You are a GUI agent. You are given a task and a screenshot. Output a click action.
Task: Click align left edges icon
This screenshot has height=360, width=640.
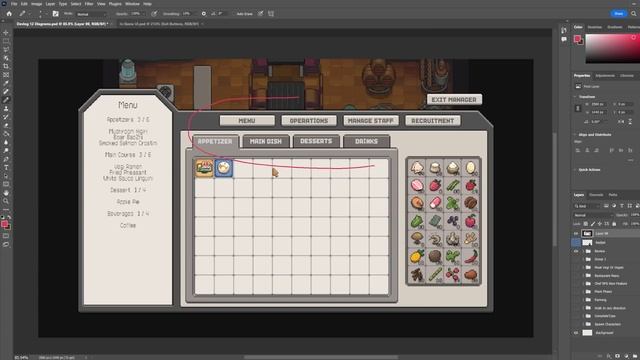[x=578, y=150]
